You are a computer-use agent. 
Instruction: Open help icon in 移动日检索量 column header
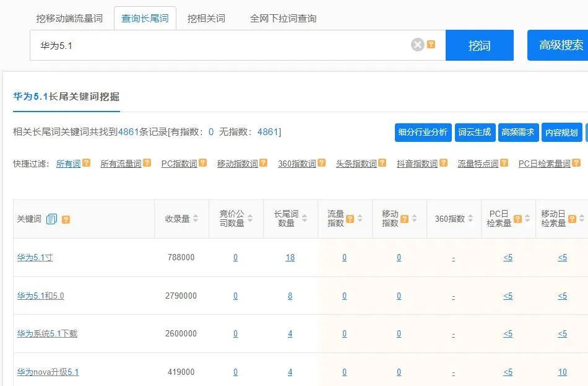[572, 219]
